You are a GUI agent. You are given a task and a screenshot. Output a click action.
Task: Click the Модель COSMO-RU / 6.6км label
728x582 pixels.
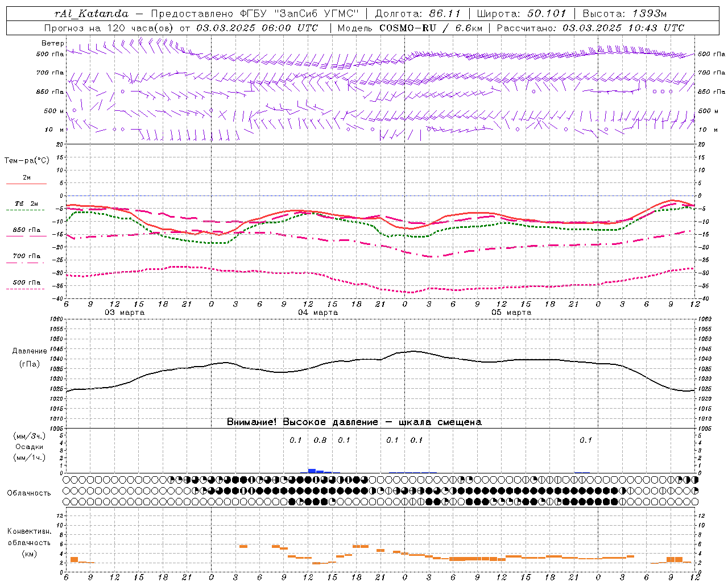tap(409, 28)
